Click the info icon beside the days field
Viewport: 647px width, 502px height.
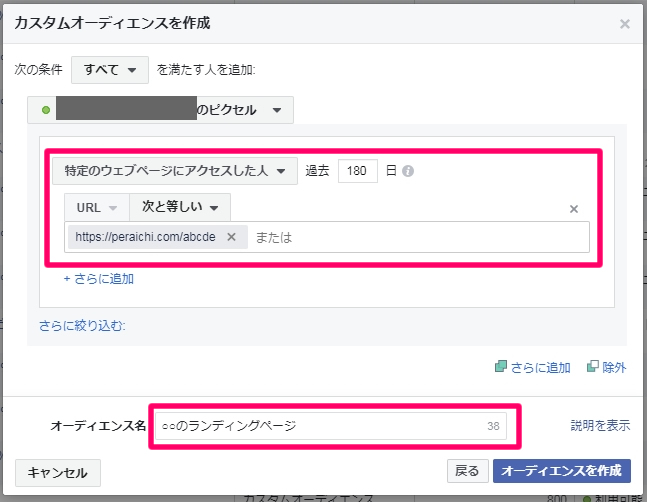(408, 171)
